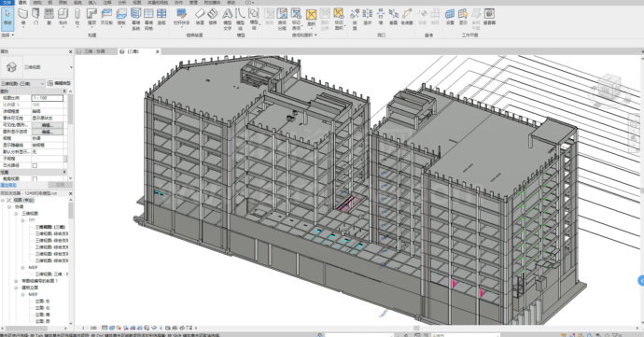Switch to the 视图 (View) ribbon tab

pos(137,3)
